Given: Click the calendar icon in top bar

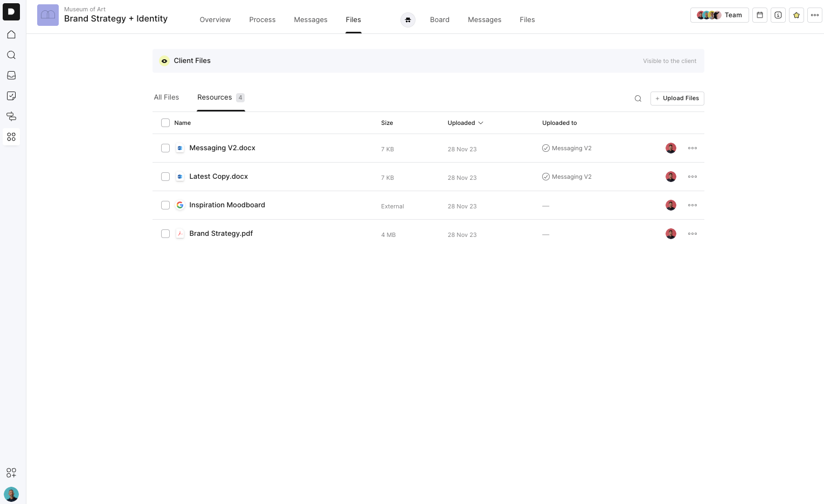Looking at the screenshot, I should coord(760,15).
